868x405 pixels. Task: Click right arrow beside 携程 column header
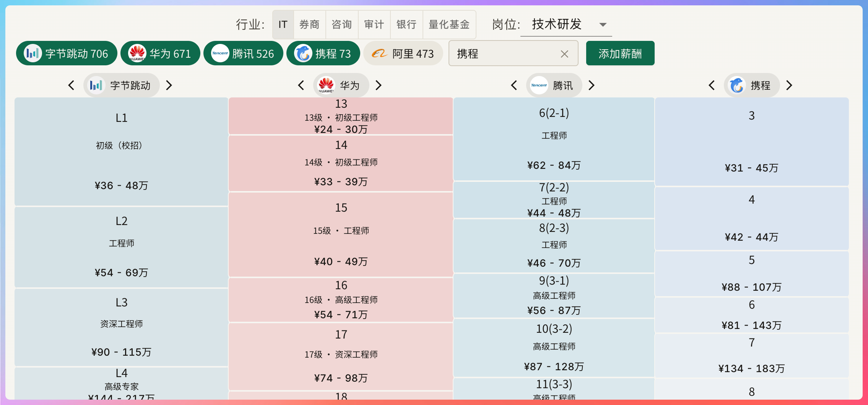point(789,85)
